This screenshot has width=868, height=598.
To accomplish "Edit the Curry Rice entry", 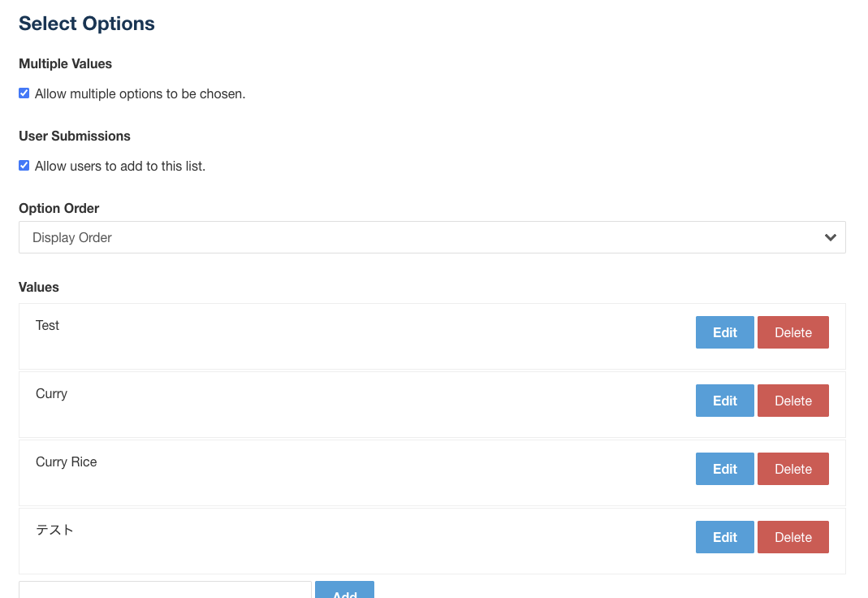I will [x=724, y=469].
